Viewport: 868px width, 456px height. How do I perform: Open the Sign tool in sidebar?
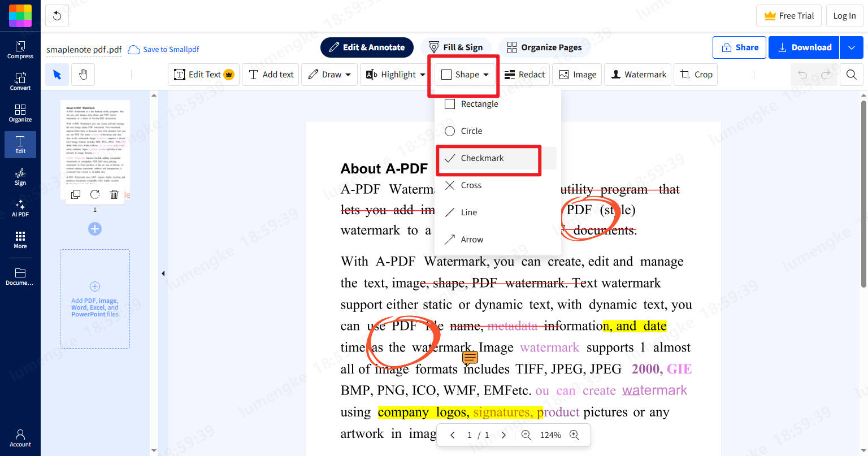tap(20, 176)
